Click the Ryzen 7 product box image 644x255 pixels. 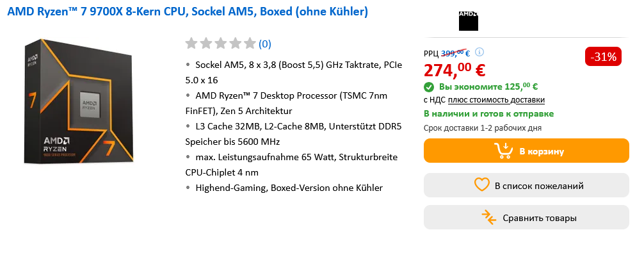coord(79,102)
